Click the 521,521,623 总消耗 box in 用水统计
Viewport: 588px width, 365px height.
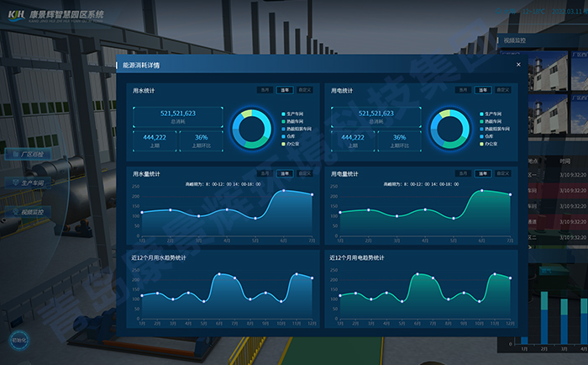(177, 116)
